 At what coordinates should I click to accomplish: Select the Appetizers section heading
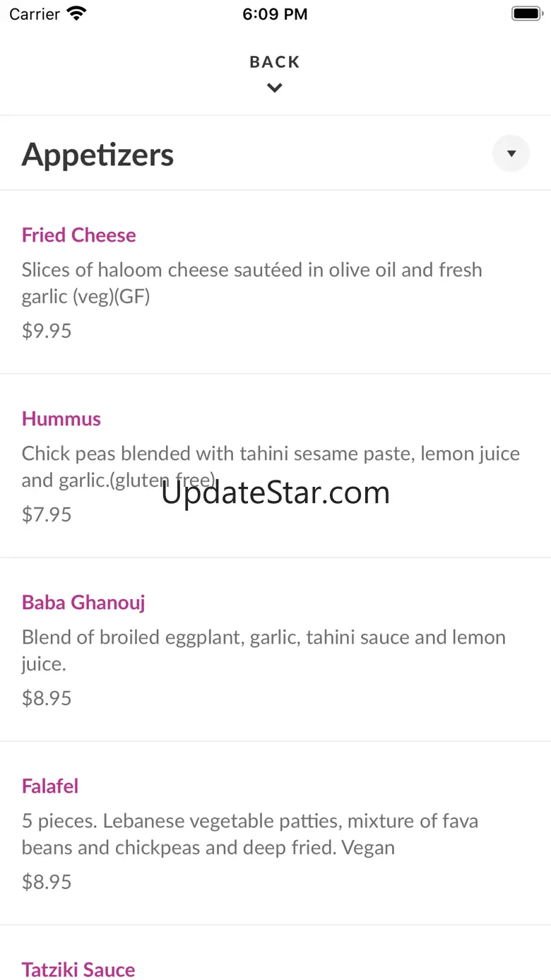(97, 154)
